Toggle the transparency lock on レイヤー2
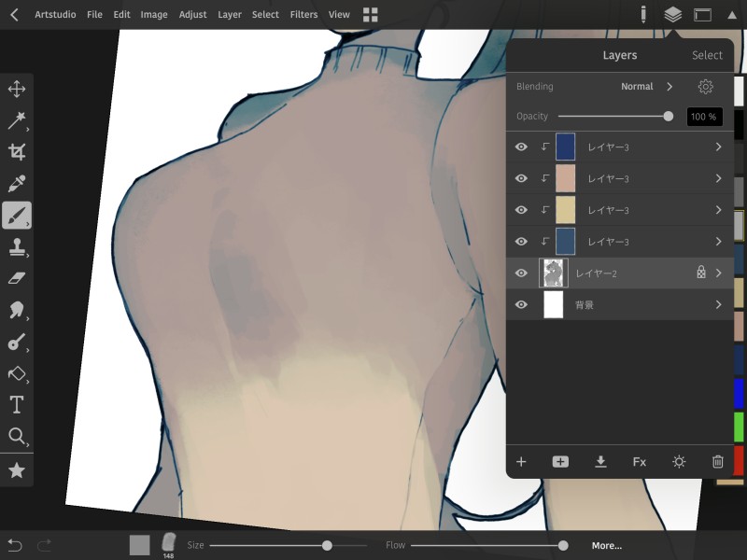This screenshot has width=747, height=560. 701,273
